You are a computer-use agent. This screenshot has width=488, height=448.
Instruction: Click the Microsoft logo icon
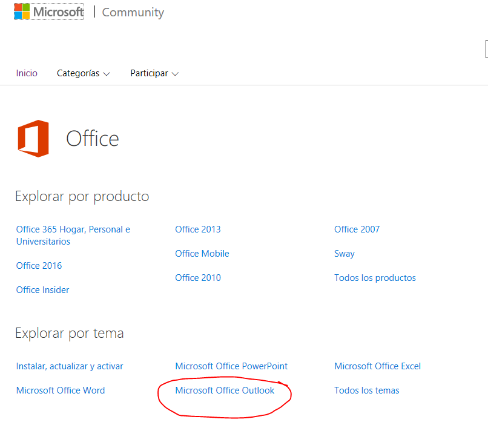coord(22,12)
